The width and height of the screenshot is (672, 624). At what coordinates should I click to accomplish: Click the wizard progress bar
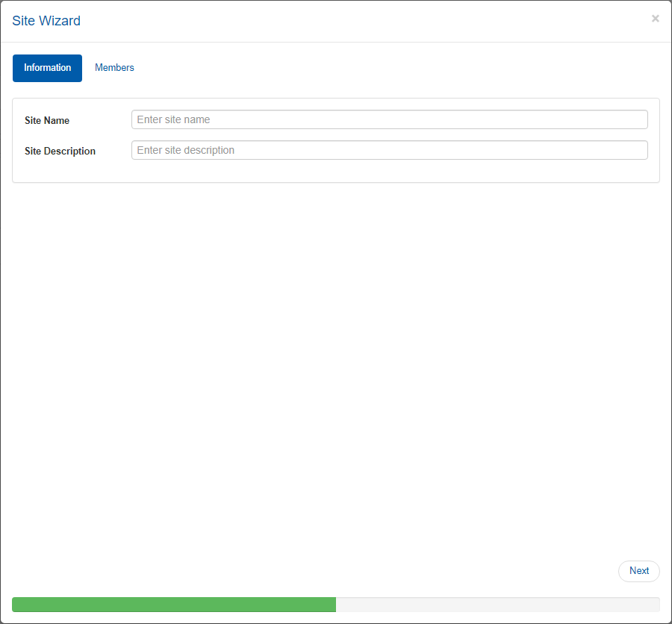coord(335,605)
